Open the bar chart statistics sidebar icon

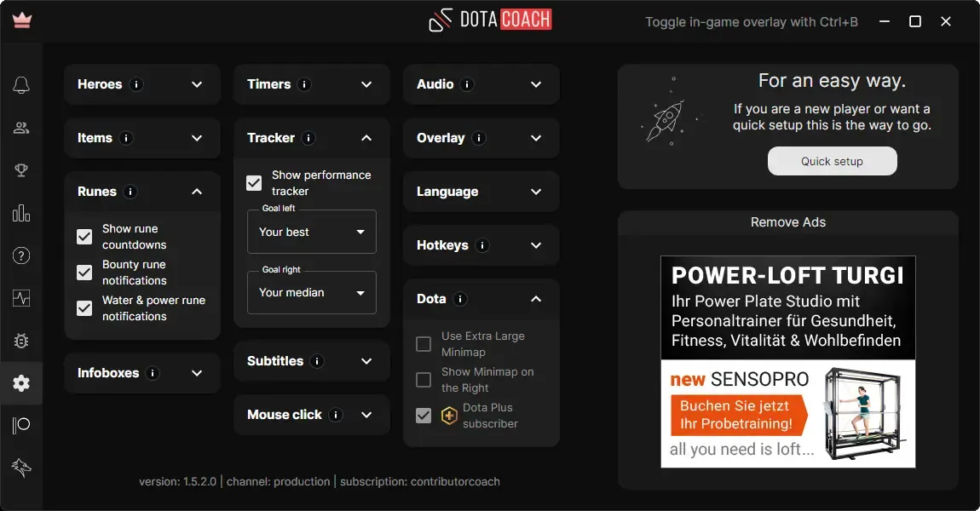(21, 213)
